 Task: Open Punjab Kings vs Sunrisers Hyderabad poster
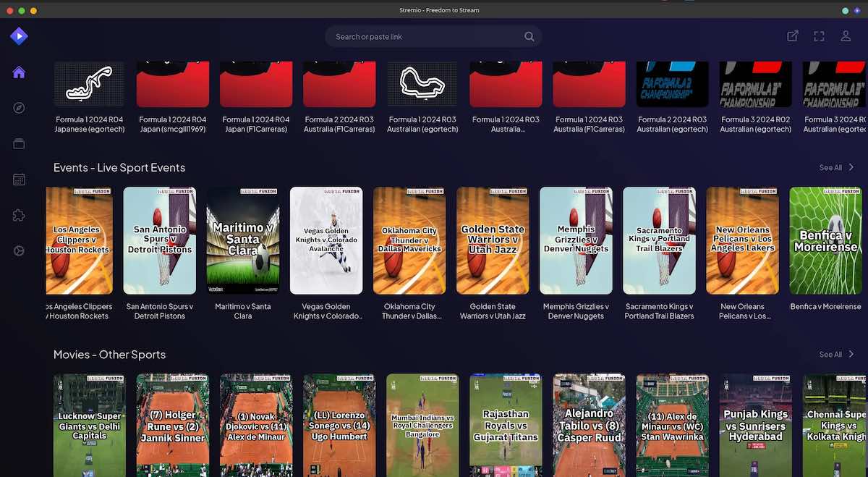tap(755, 426)
